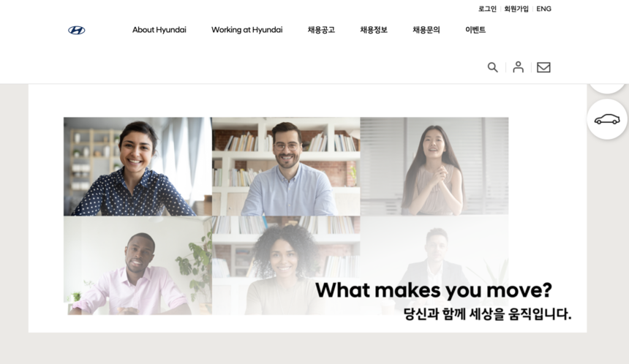Click the 회원가입 sign-up link

coord(516,9)
